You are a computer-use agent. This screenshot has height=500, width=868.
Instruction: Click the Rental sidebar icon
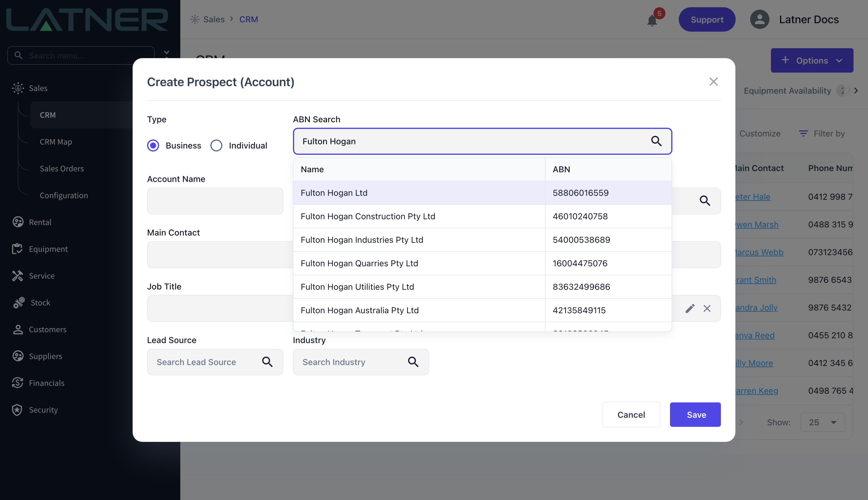(18, 222)
